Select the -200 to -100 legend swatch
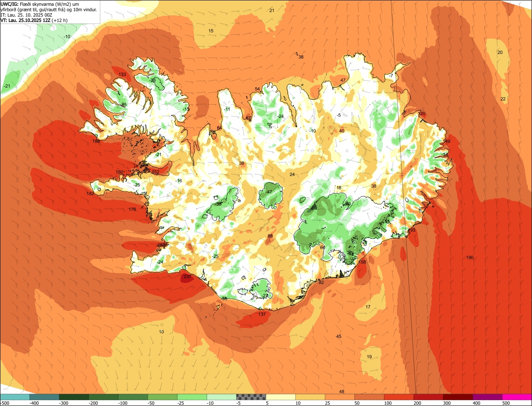The width and height of the screenshot is (532, 406). point(103,397)
